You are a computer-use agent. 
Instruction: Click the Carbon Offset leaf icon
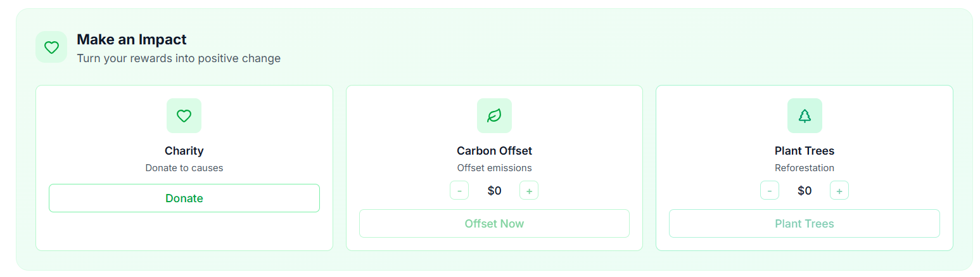(494, 115)
